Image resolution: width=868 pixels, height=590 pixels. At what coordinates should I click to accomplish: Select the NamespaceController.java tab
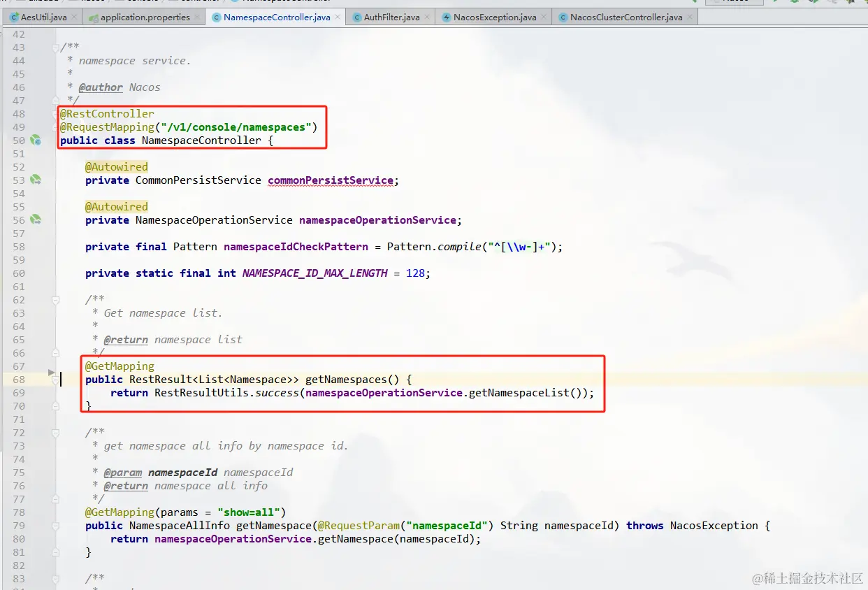[x=276, y=17]
